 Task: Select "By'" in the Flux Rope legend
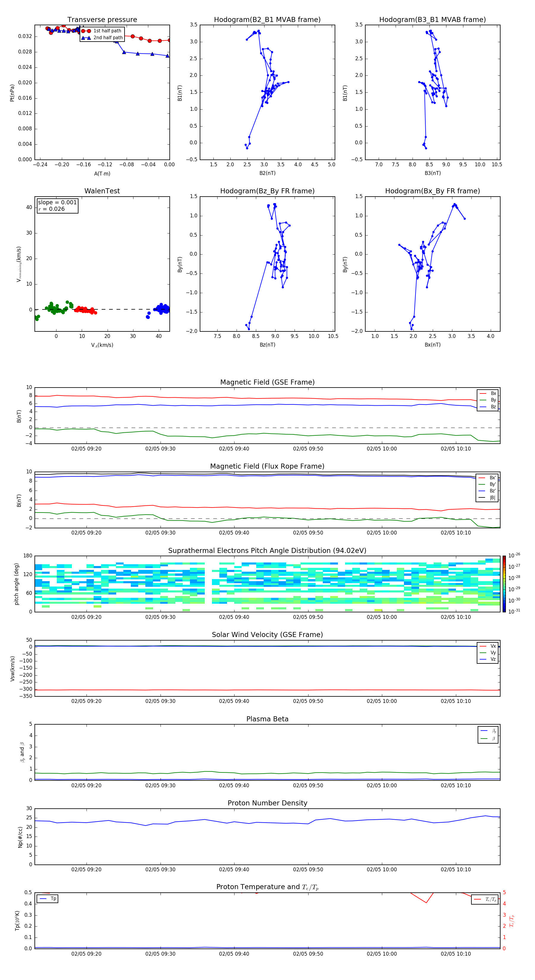[487, 484]
